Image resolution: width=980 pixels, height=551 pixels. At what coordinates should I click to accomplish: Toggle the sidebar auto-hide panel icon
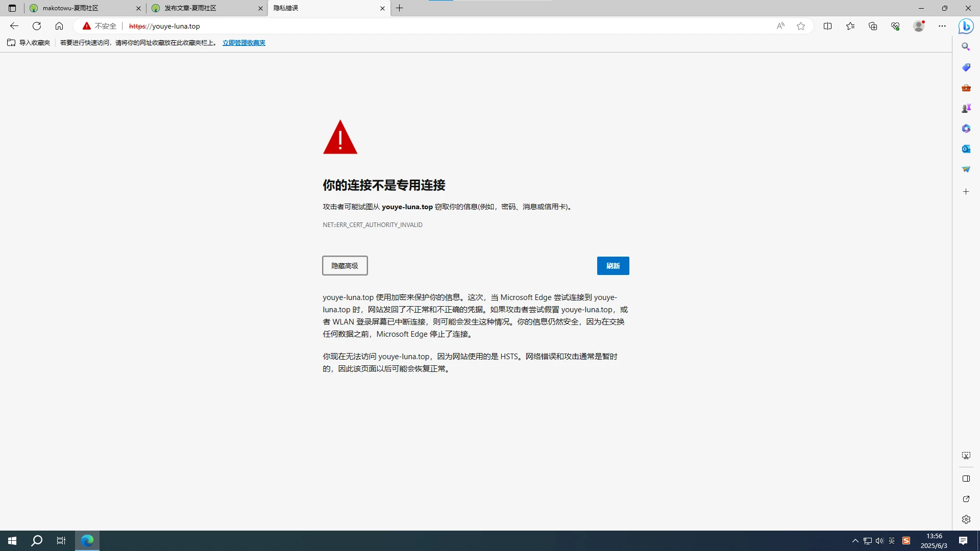coord(966,479)
